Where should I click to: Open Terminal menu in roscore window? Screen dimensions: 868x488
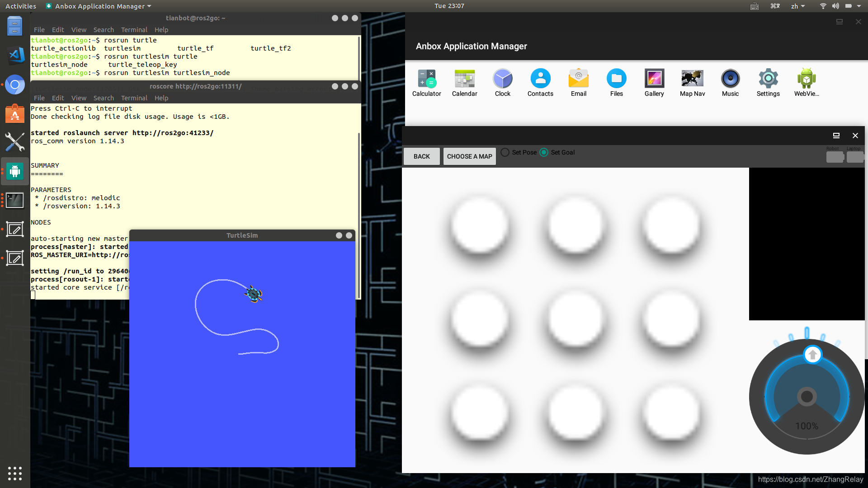click(134, 98)
